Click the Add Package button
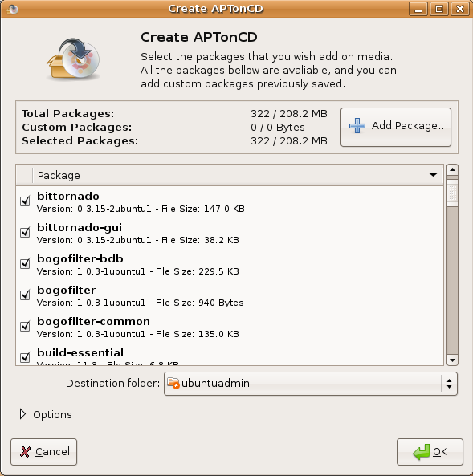 (396, 127)
